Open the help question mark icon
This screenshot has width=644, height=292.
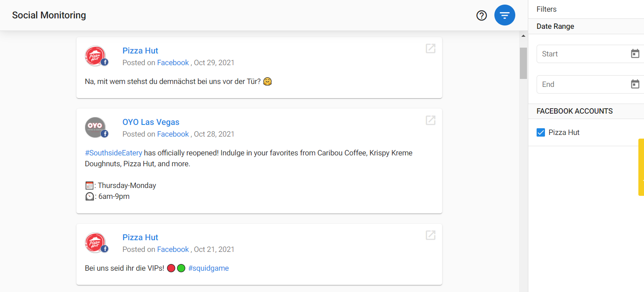tap(482, 15)
